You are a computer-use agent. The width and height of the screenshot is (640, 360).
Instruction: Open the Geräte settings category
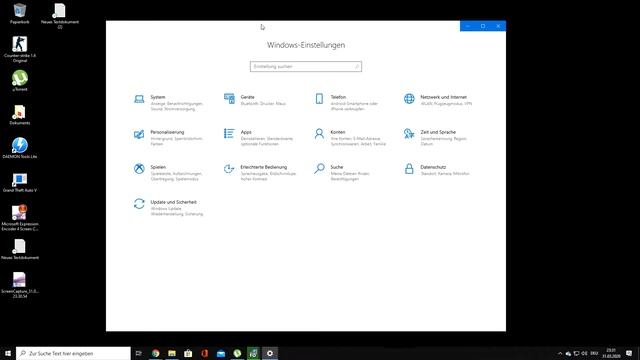(256, 100)
